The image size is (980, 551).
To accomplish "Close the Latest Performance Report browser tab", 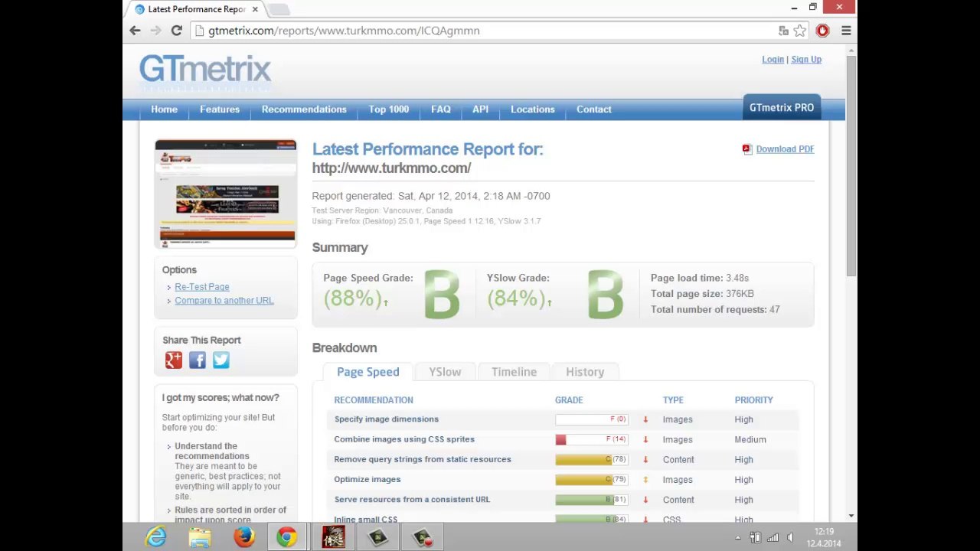I will tap(256, 9).
